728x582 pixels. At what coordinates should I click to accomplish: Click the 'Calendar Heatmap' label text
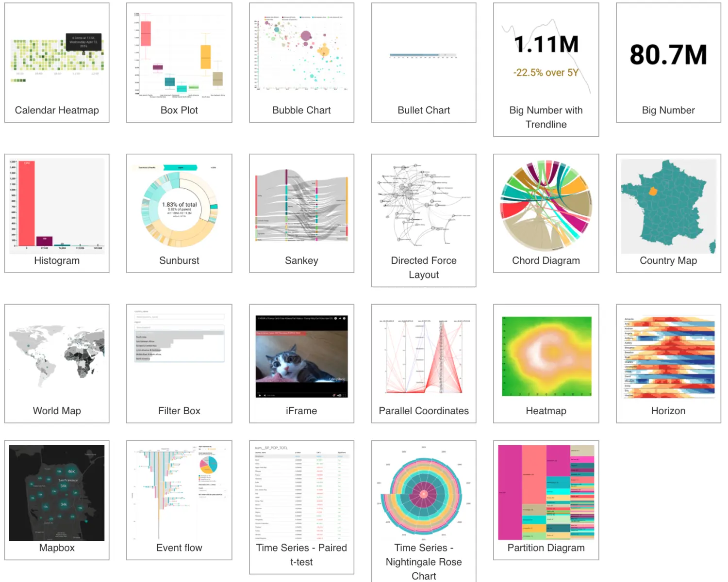[x=57, y=110]
